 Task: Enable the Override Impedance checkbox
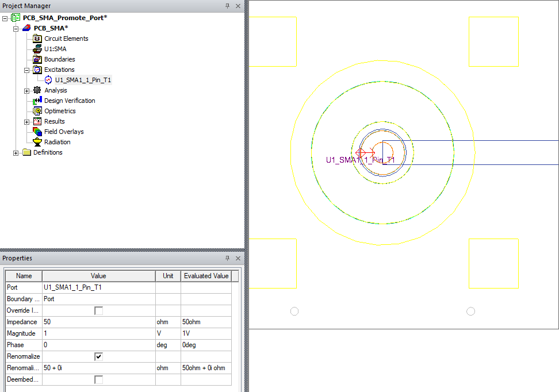pyautogui.click(x=99, y=310)
